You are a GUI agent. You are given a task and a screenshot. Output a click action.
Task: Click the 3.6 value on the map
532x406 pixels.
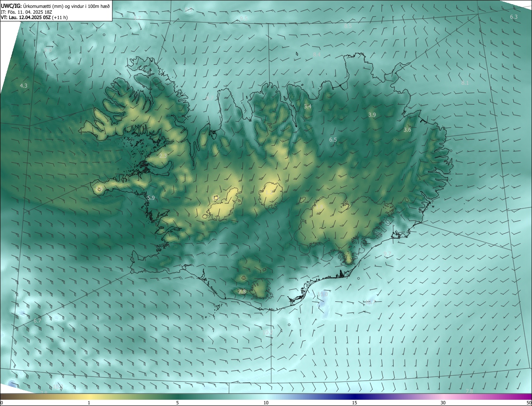(x=407, y=130)
